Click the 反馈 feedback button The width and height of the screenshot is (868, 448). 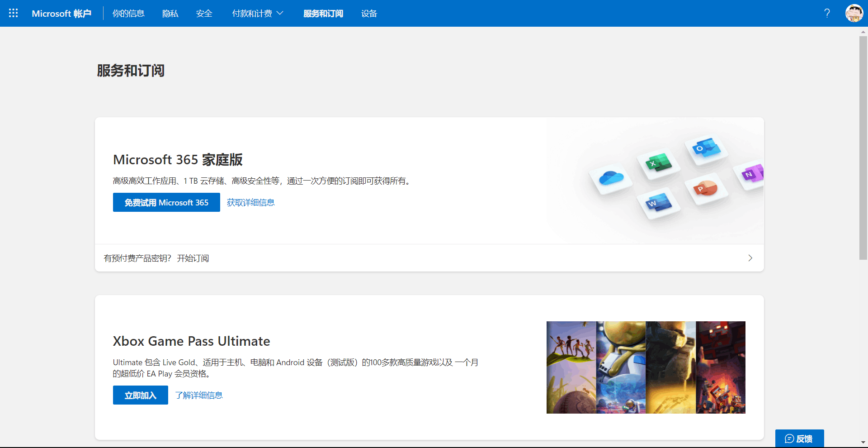point(800,438)
